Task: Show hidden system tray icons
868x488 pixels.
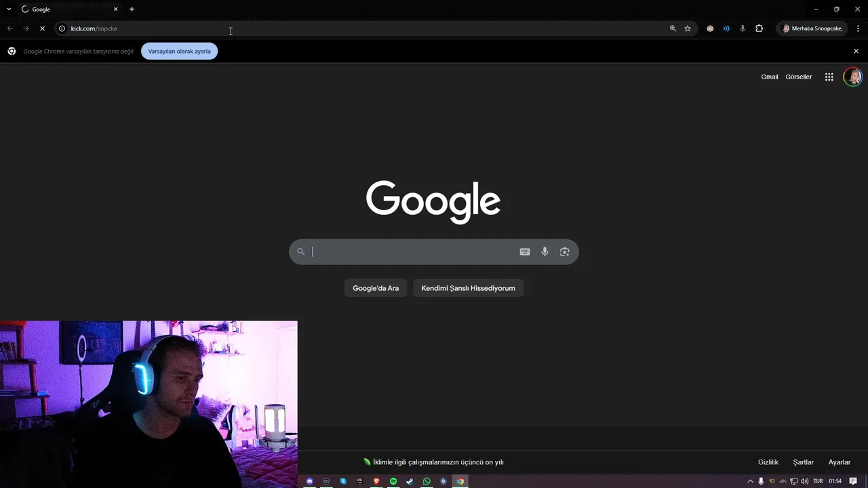Action: (750, 481)
